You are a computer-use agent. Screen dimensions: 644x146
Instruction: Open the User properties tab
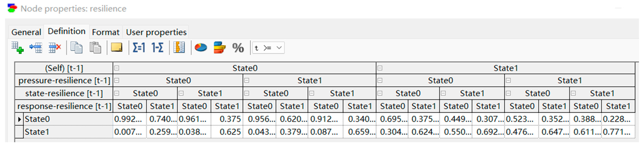156,32
